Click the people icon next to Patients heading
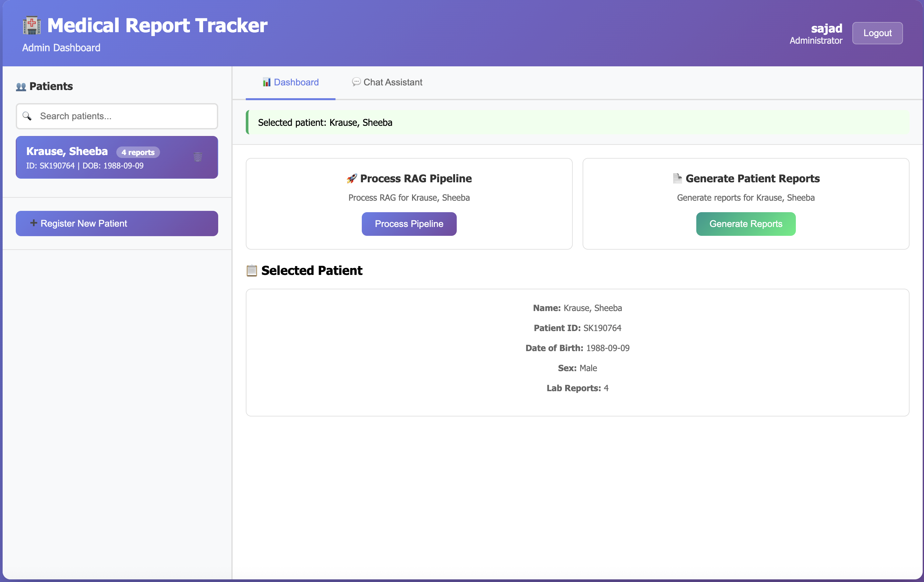924x582 pixels. [x=21, y=87]
